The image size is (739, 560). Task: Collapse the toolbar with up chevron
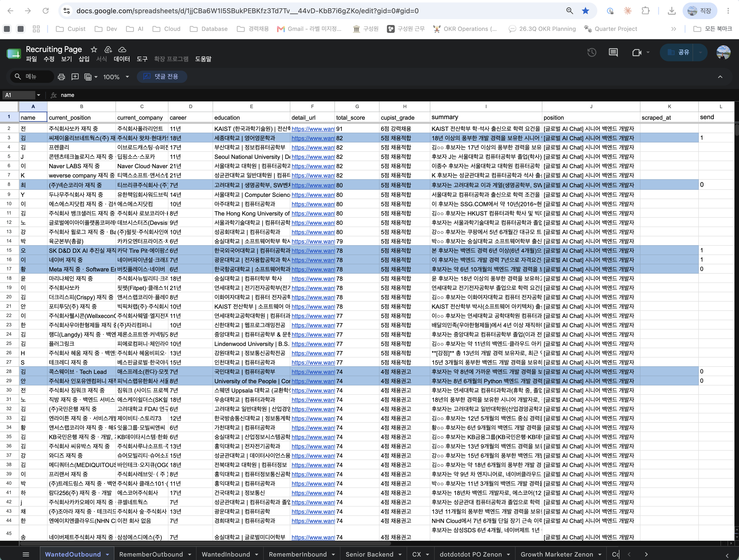720,77
